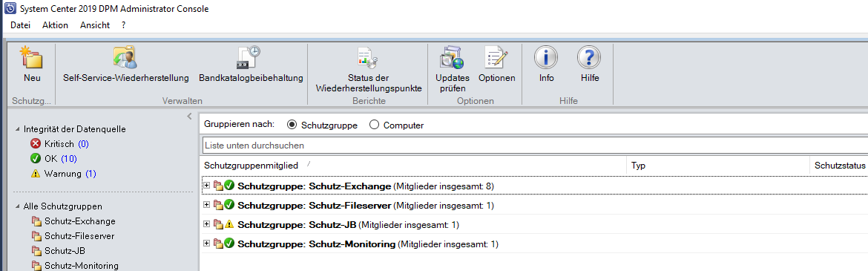
Task: Click the green OK status icon
Action: point(36,158)
